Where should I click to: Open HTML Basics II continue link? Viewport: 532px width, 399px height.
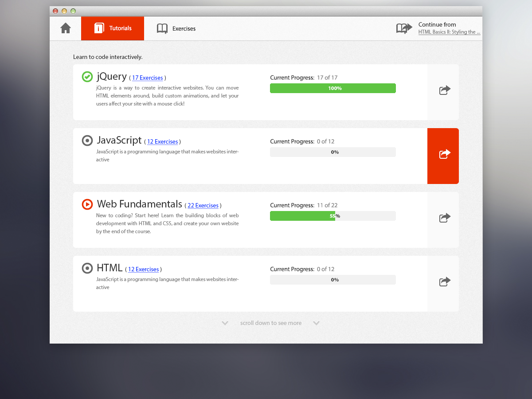click(x=450, y=32)
